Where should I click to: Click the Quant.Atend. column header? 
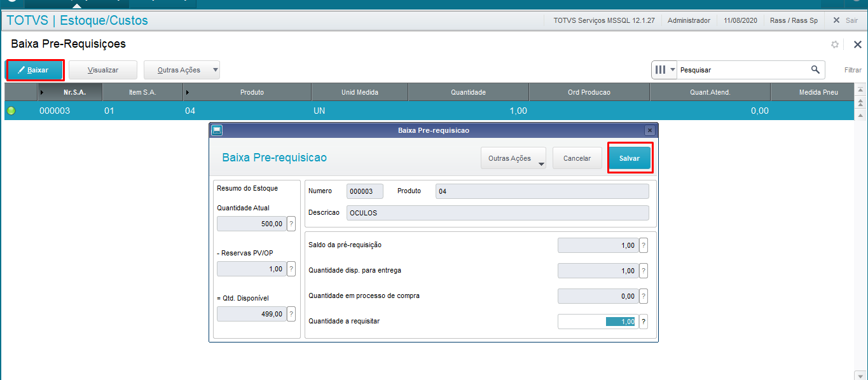click(710, 92)
